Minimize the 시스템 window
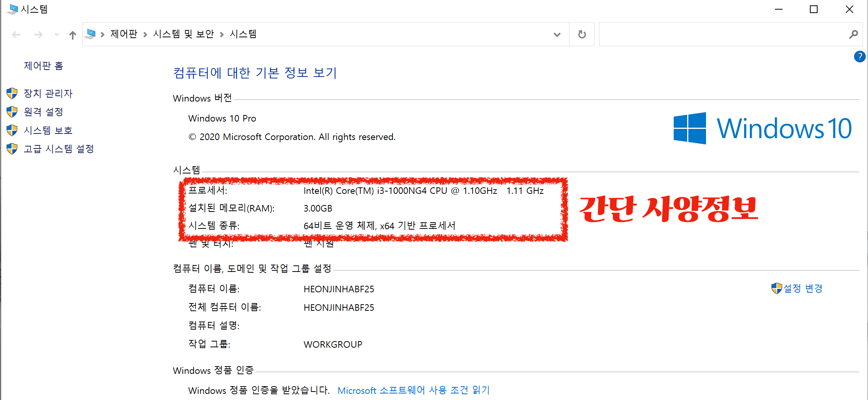This screenshot has width=868, height=400. (779, 9)
